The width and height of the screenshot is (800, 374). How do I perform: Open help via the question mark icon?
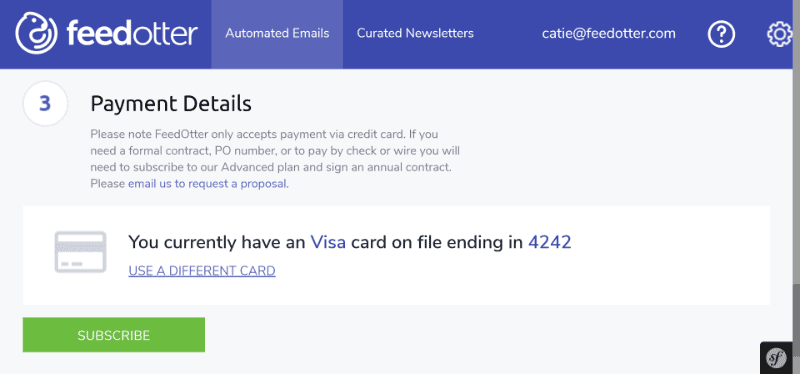pos(721,34)
